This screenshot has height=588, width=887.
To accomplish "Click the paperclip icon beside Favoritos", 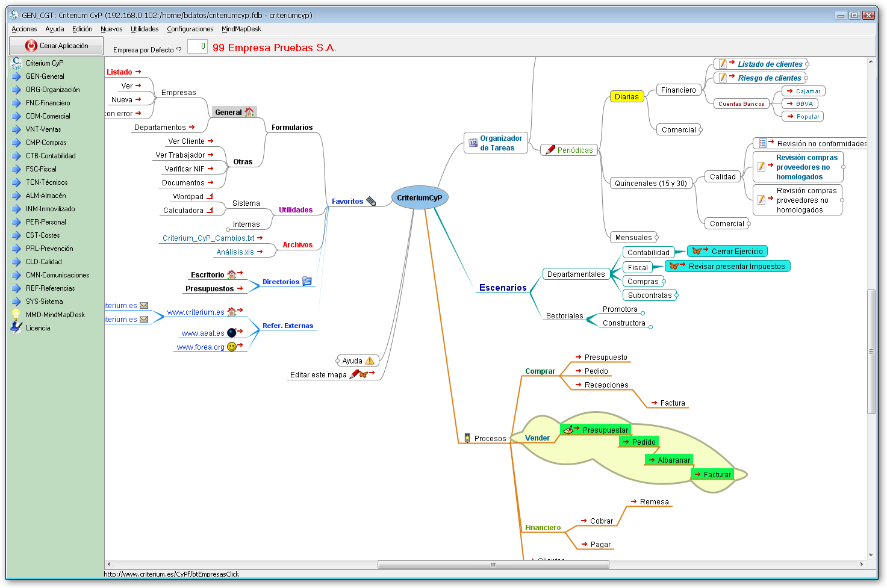I will [x=371, y=202].
